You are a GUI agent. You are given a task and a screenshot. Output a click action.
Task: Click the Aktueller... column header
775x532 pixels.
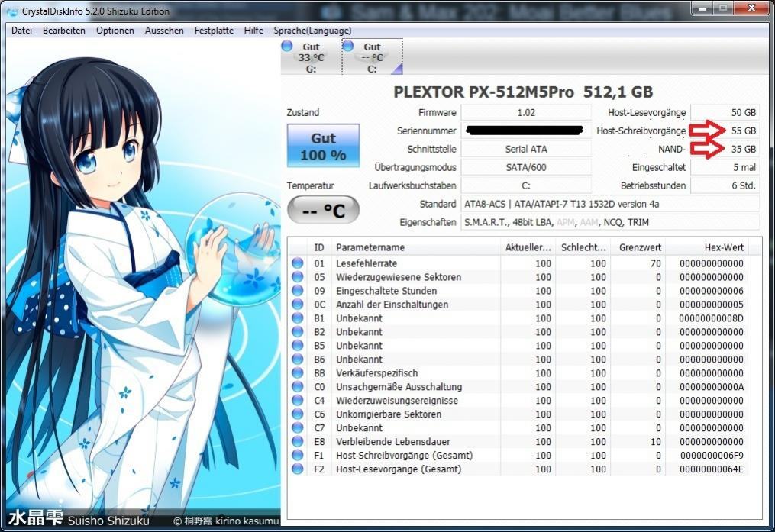coord(528,247)
